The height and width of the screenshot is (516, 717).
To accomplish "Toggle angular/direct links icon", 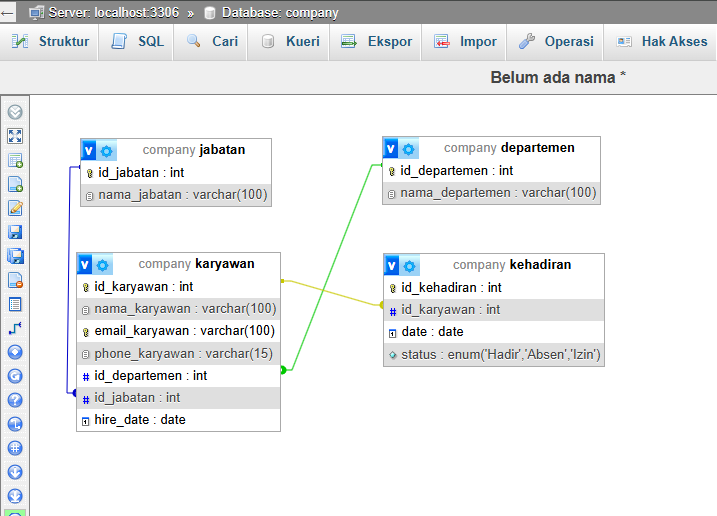I will tap(15, 424).
